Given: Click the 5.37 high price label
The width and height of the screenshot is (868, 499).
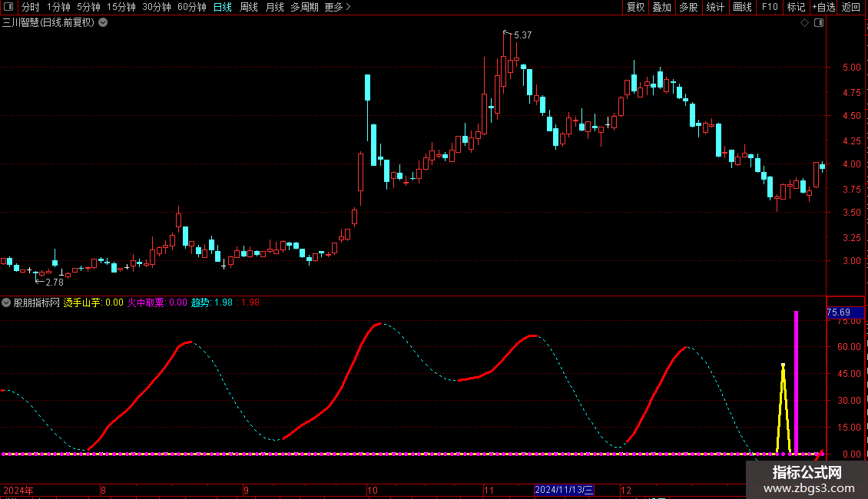Looking at the screenshot, I should pos(522,35).
